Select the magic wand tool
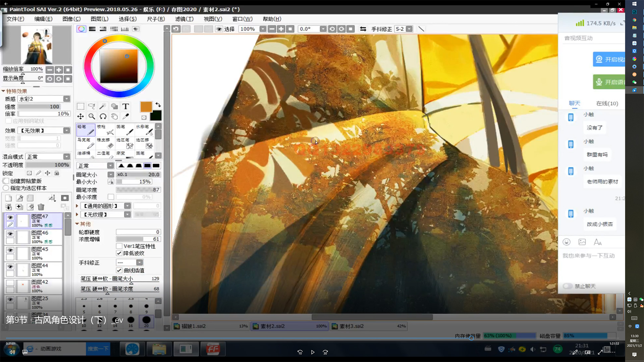This screenshot has height=362, width=644. (x=103, y=106)
